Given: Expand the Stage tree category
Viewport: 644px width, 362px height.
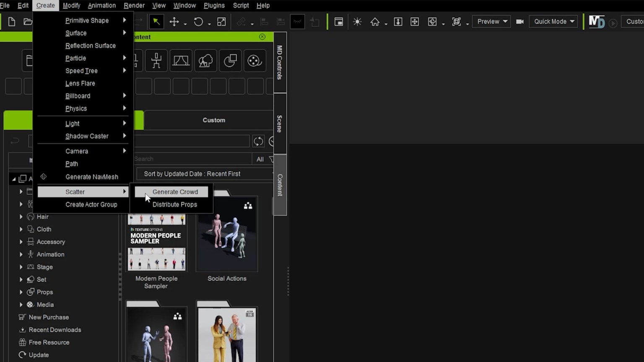Looking at the screenshot, I should [21, 267].
